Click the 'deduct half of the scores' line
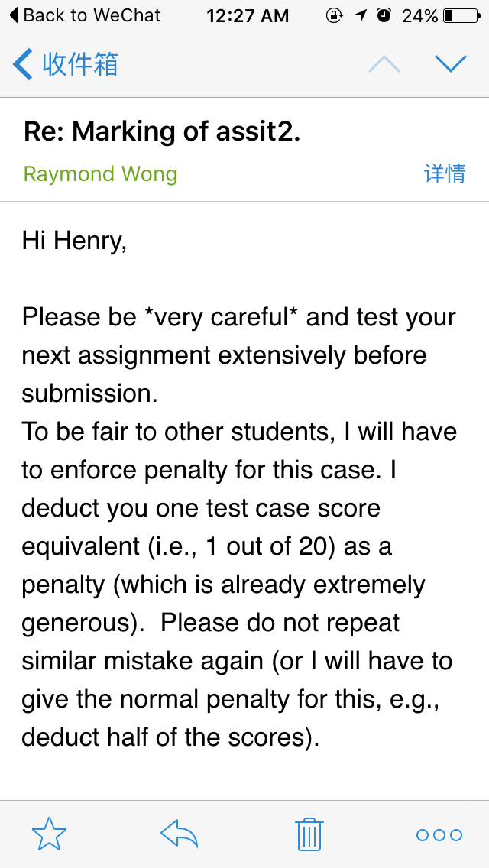 click(170, 737)
